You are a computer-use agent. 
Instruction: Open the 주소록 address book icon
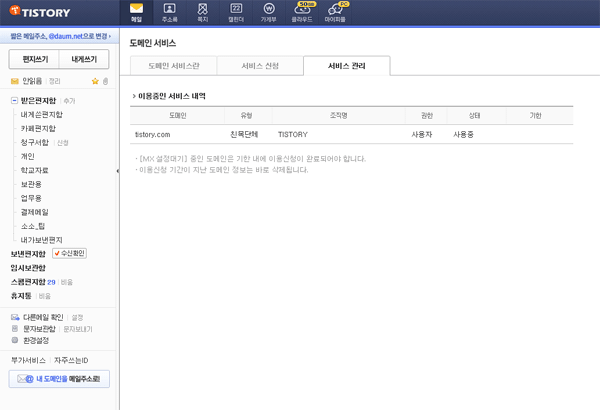point(170,12)
